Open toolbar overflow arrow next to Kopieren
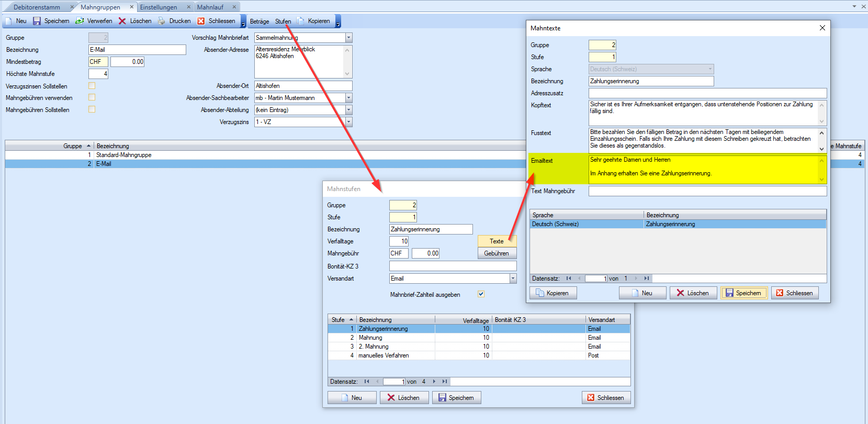Screen dimensions: 868x424 (338, 21)
